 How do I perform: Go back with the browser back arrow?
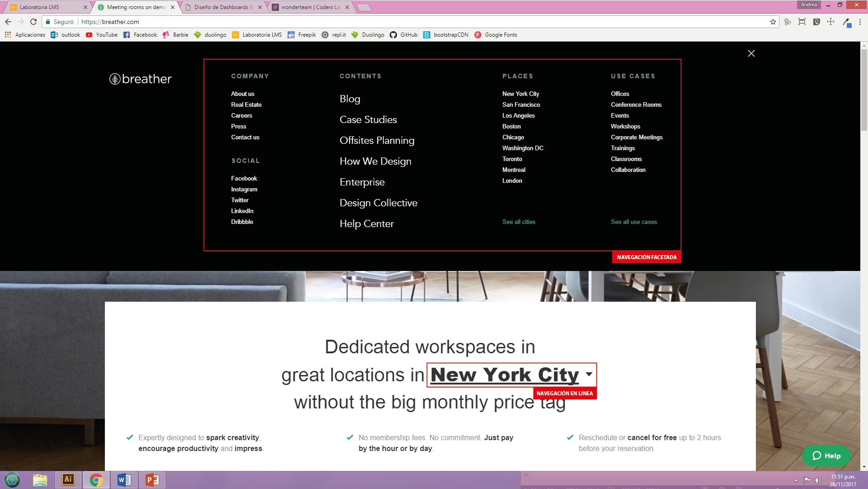[x=8, y=22]
